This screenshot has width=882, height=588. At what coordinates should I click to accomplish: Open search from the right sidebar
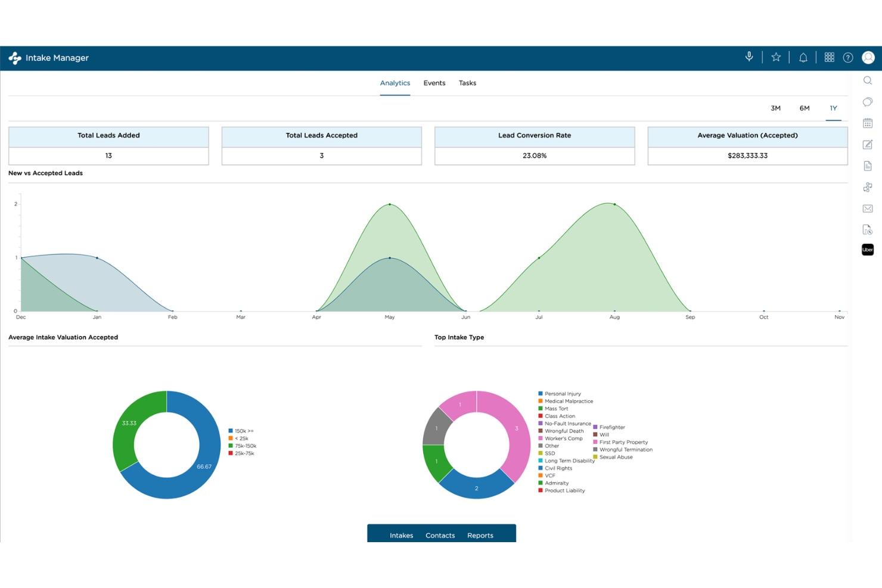[868, 80]
